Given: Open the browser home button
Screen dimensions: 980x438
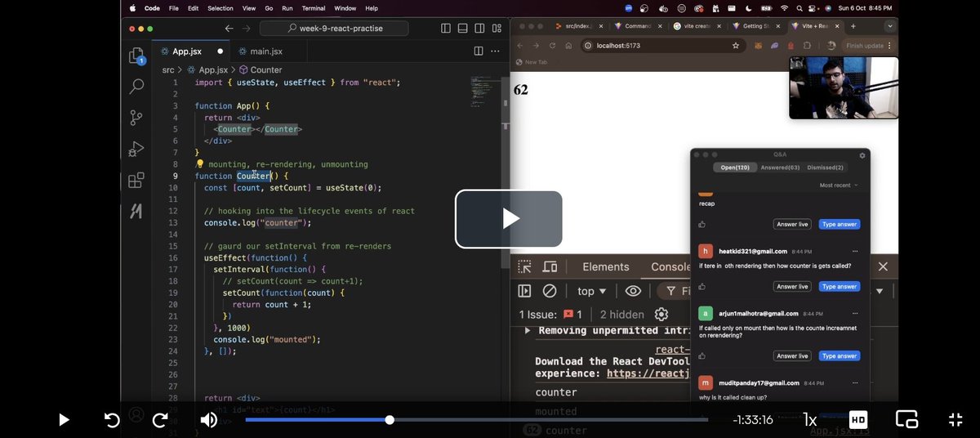Looking at the screenshot, I should pos(568,46).
